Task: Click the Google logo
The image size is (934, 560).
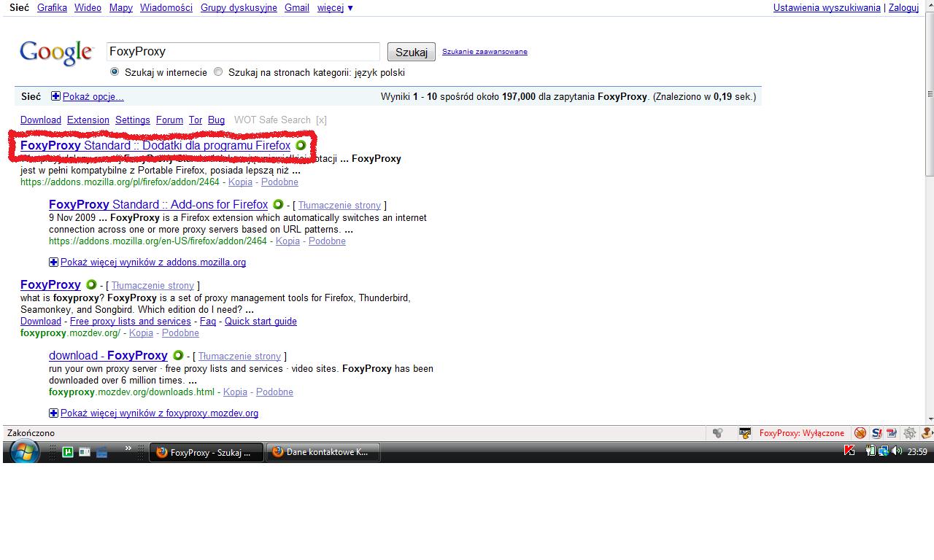Action: pos(57,52)
